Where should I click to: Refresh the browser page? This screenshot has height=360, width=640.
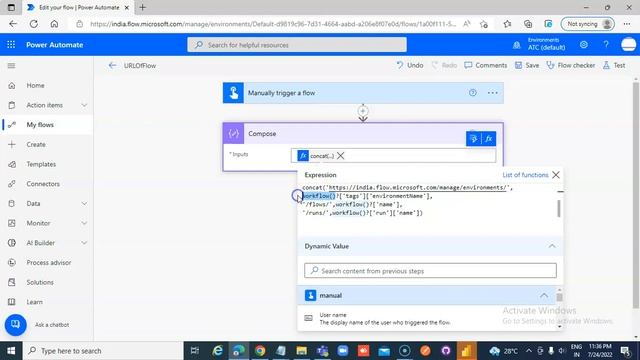tap(33, 24)
